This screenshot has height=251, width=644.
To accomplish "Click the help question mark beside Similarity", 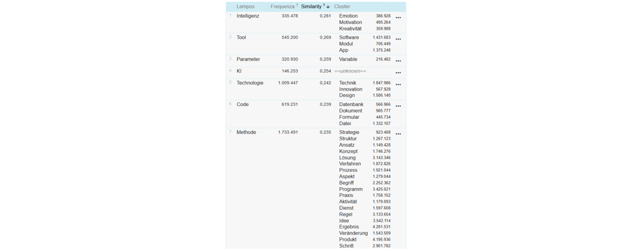I will tap(324, 5).
